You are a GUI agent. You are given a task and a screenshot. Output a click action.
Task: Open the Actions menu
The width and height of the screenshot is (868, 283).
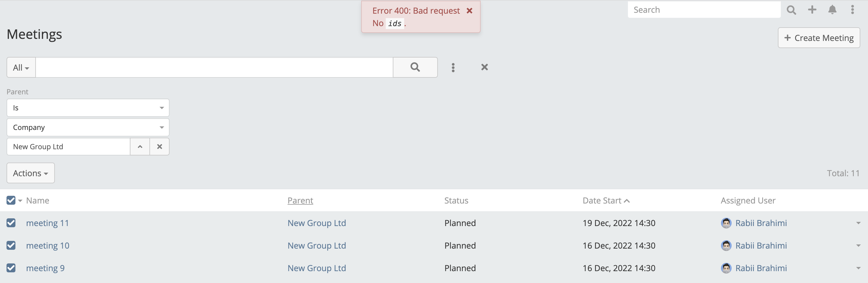30,173
